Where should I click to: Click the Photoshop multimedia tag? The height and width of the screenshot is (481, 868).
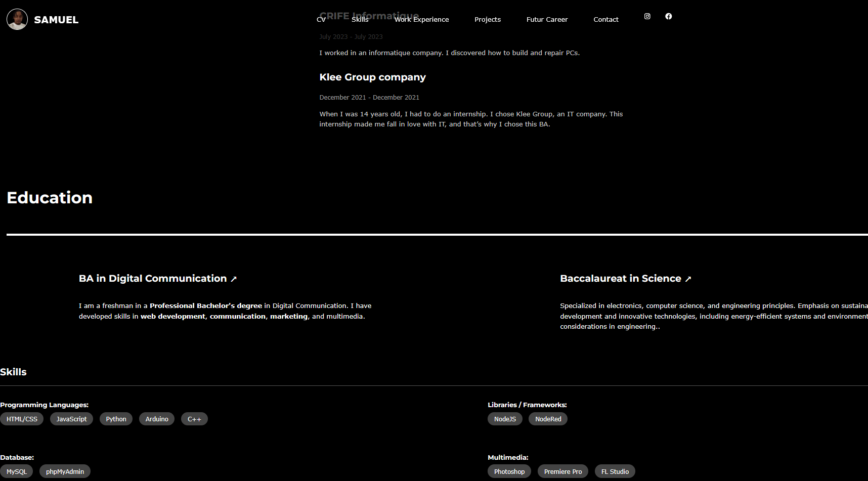(509, 471)
